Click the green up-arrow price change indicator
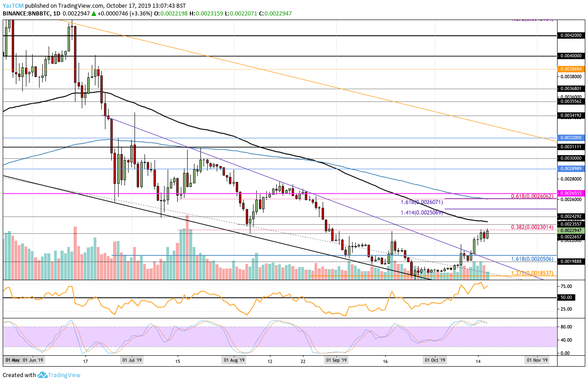 94,14
